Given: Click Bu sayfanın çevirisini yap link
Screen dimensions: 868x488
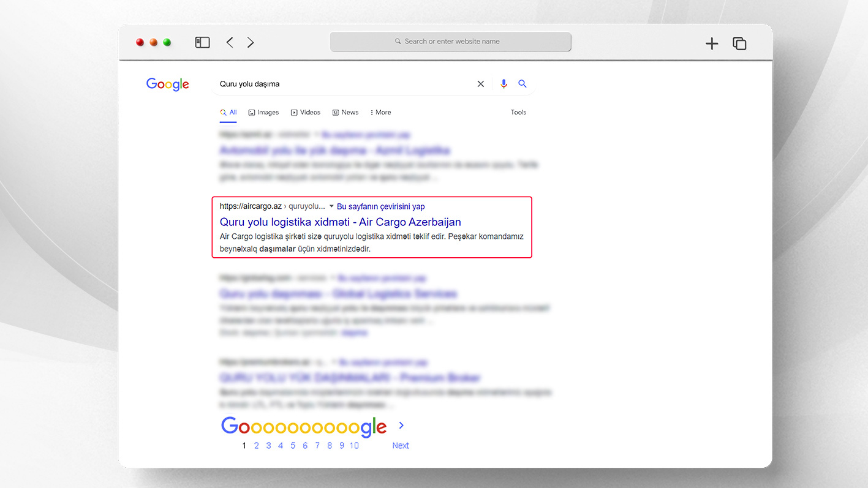Looking at the screenshot, I should tap(380, 207).
